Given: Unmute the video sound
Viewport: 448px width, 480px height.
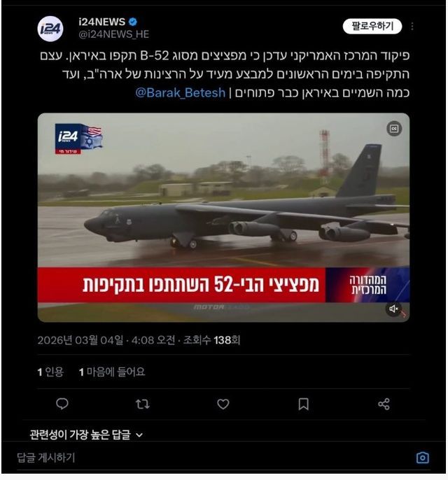Looking at the screenshot, I should (x=393, y=309).
